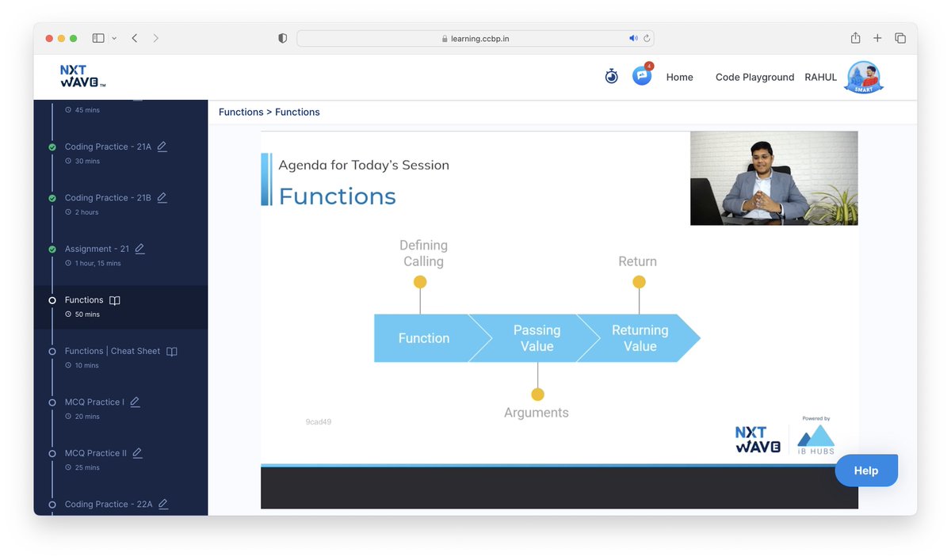Screen dimensions: 951x560
Task: Toggle Safari sidebar button
Action: 98,38
